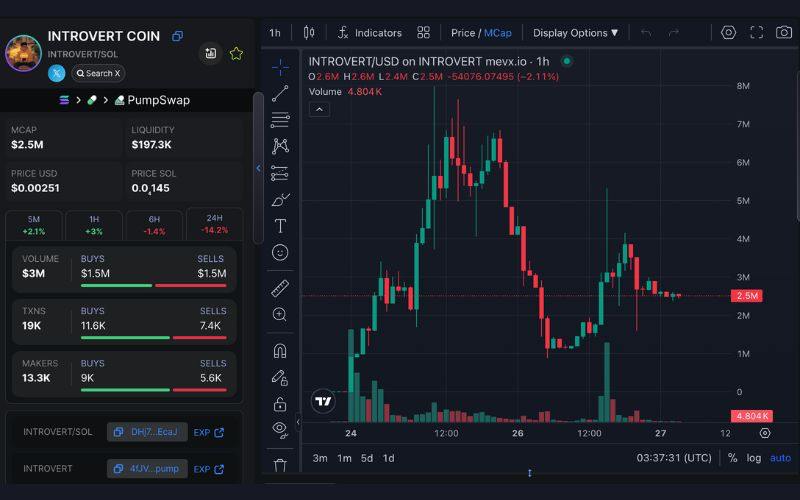
Task: Choose the pattern drawing tool
Action: (280, 146)
